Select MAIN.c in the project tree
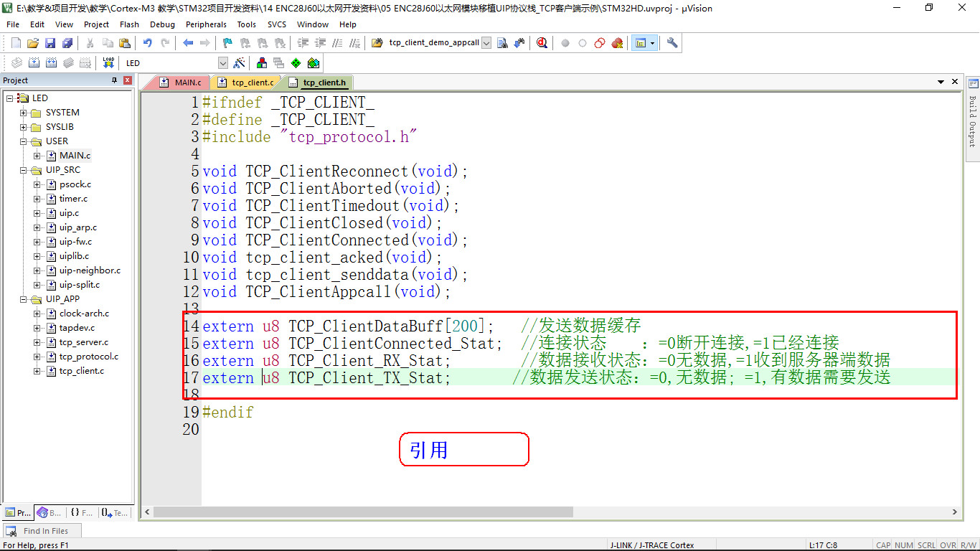Viewport: 980px width, 551px height. (x=75, y=156)
